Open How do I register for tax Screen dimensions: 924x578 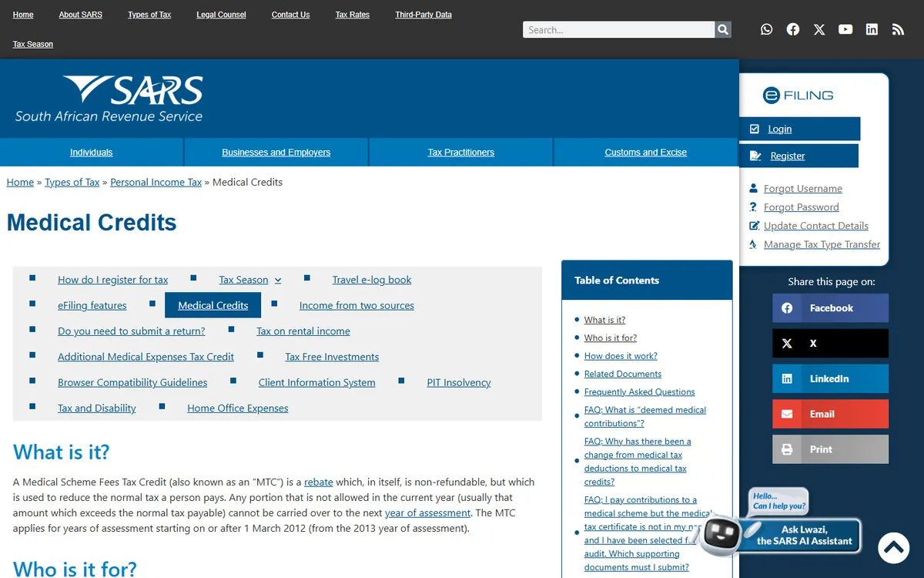tap(112, 280)
